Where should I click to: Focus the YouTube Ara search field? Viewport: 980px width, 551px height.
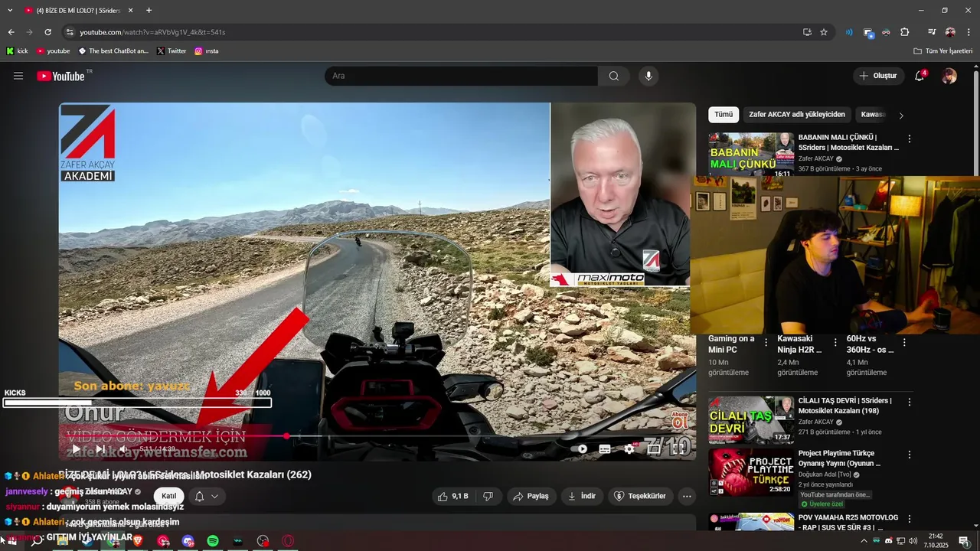[462, 76]
